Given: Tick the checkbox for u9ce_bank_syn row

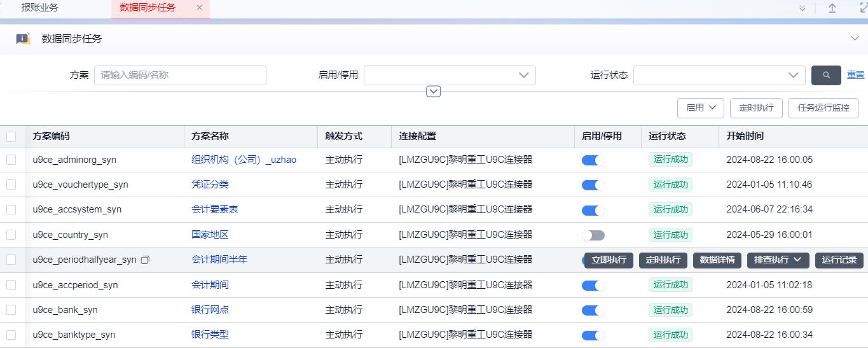Looking at the screenshot, I should click(x=11, y=310).
